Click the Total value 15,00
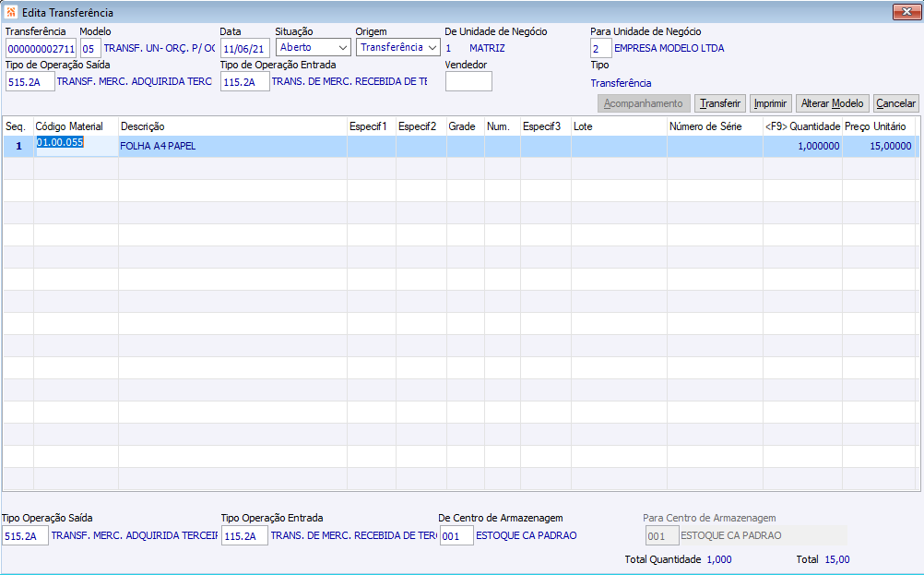The height and width of the screenshot is (575, 924). coord(836,559)
